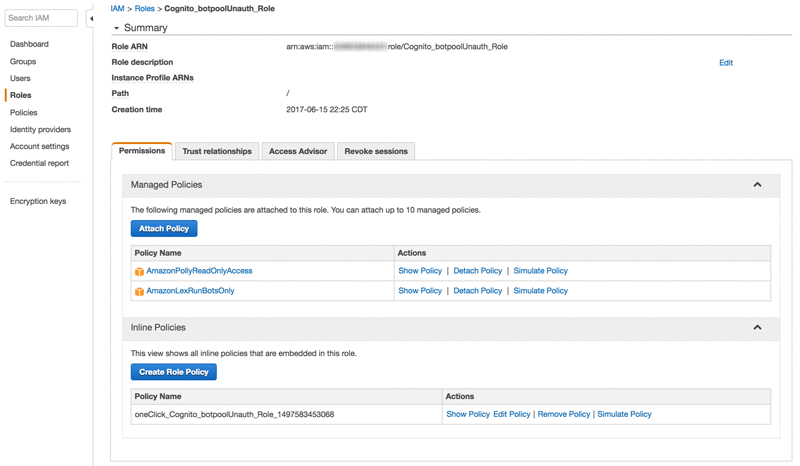
Task: Collapse the sidebar with the arrow handle
Action: (91, 18)
